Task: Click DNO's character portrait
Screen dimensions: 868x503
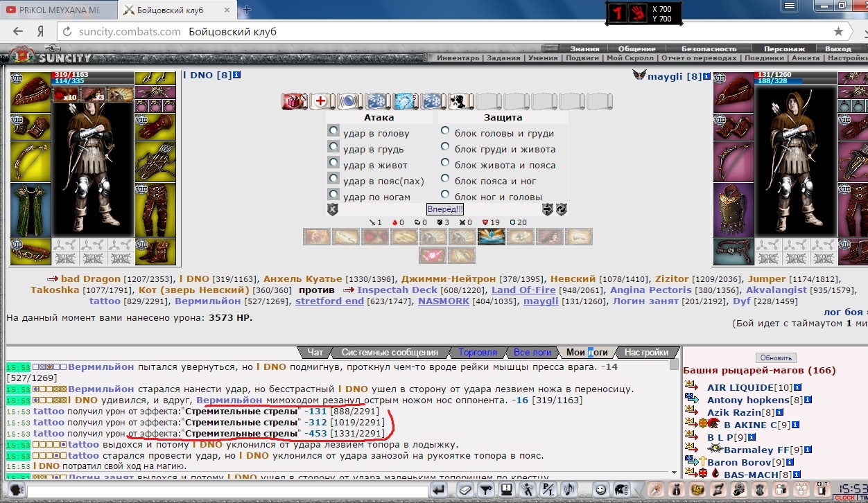Action: tap(93, 168)
